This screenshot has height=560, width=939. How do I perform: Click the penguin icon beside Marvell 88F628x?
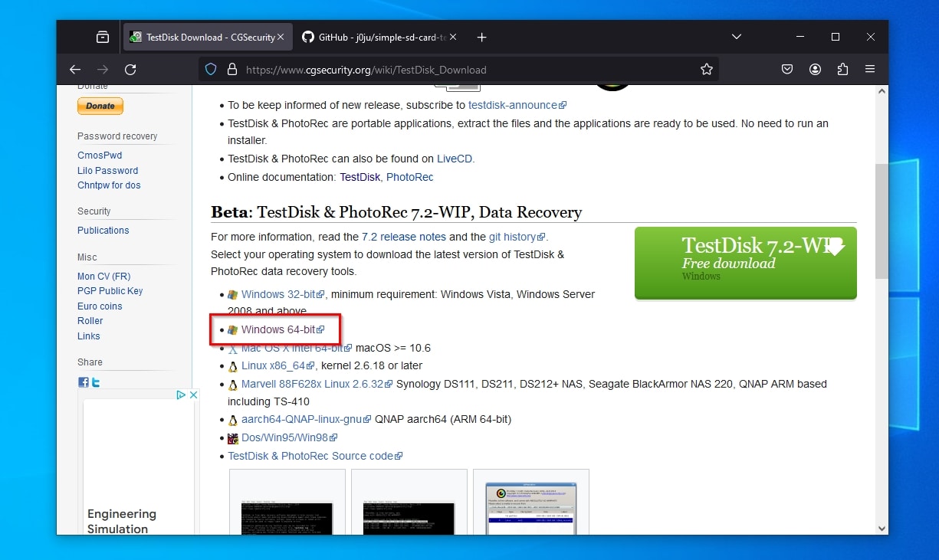point(233,385)
